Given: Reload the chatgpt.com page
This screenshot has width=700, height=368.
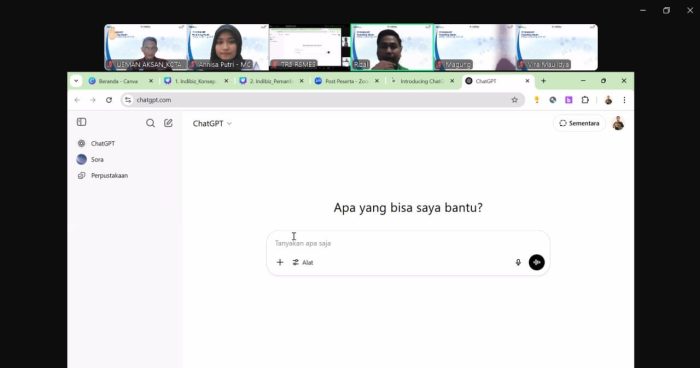Looking at the screenshot, I should pos(109,100).
